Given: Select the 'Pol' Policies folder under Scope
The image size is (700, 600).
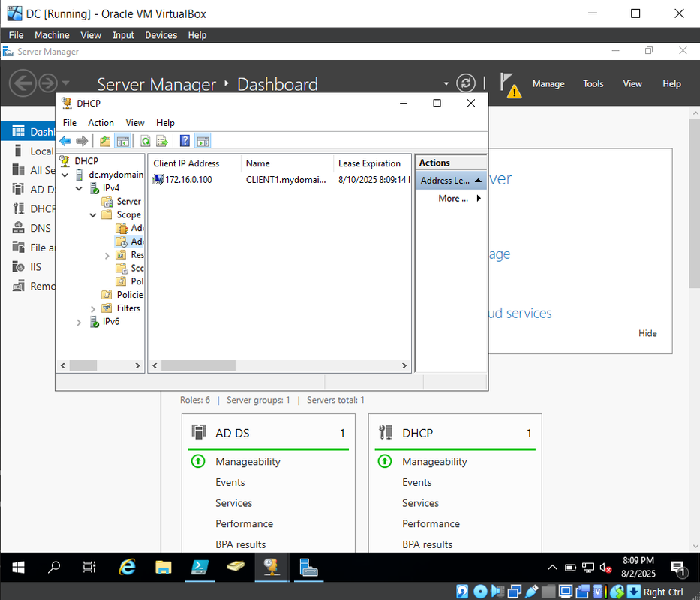Looking at the screenshot, I should point(130,281).
